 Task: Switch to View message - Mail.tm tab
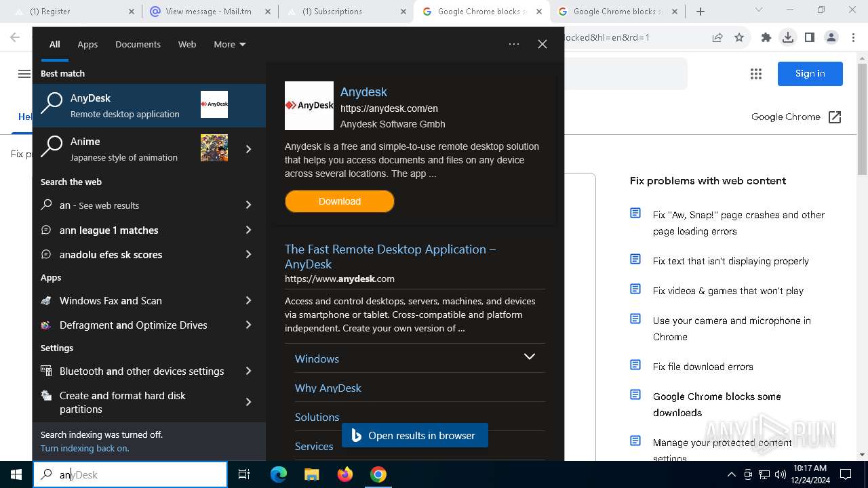pyautogui.click(x=210, y=12)
